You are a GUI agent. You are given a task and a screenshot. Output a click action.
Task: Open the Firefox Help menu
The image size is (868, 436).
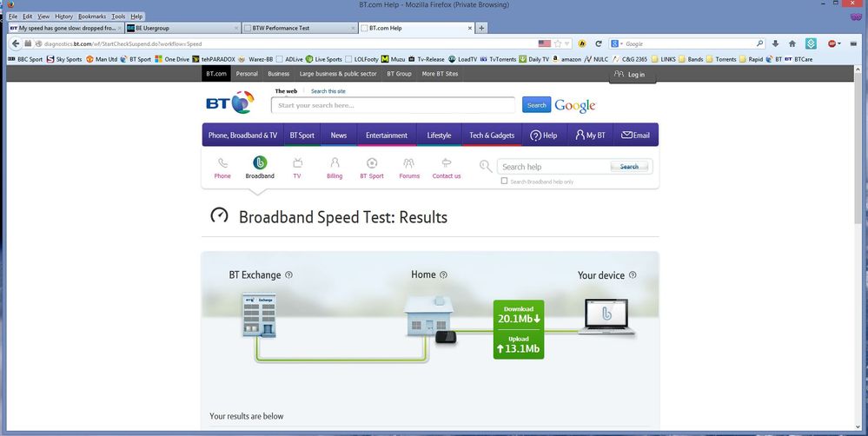click(136, 17)
